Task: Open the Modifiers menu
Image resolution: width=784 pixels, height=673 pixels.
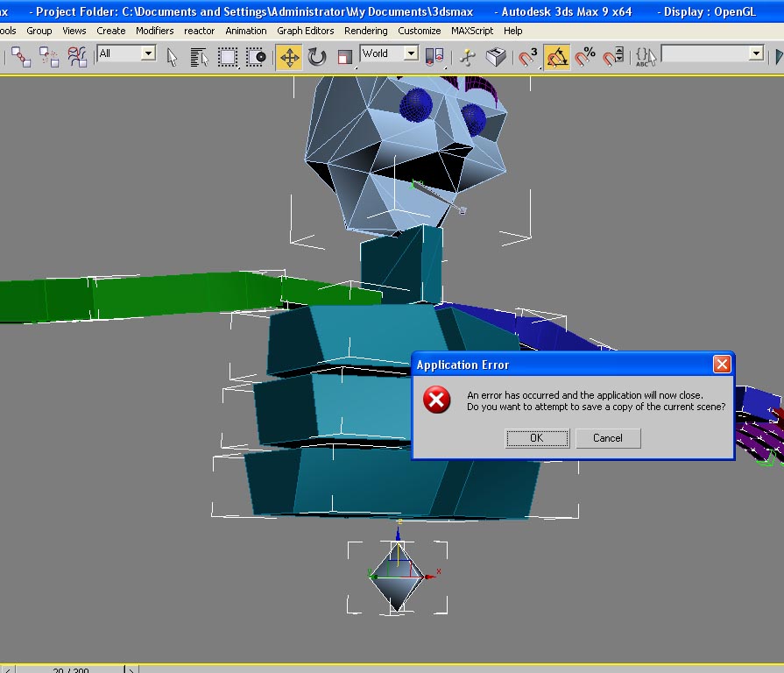Action: [x=154, y=31]
